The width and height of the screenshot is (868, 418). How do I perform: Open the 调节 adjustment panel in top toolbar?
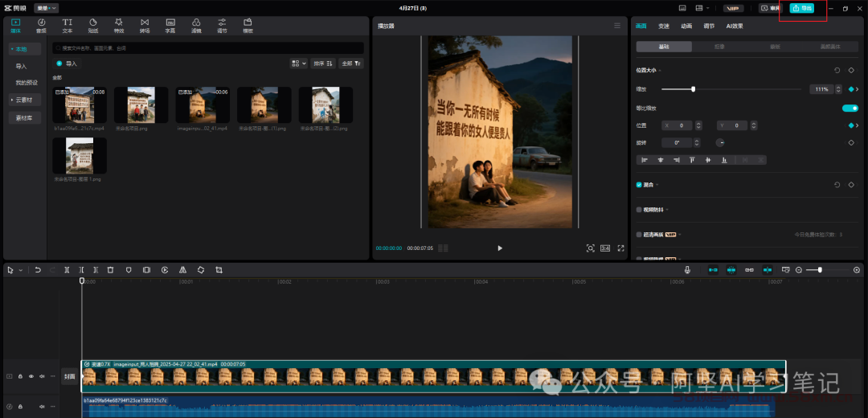[x=222, y=26]
